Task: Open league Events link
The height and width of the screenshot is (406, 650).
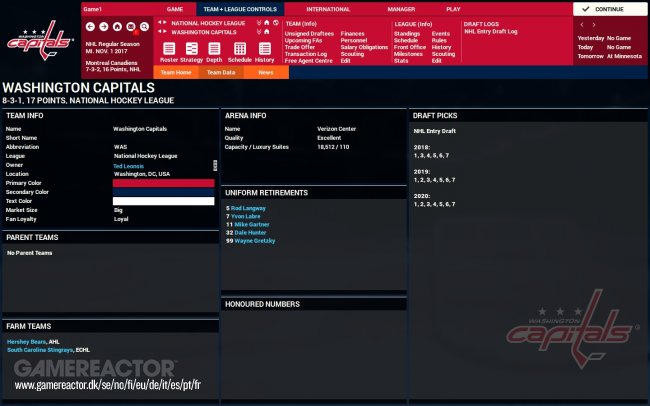Action: coord(441,34)
